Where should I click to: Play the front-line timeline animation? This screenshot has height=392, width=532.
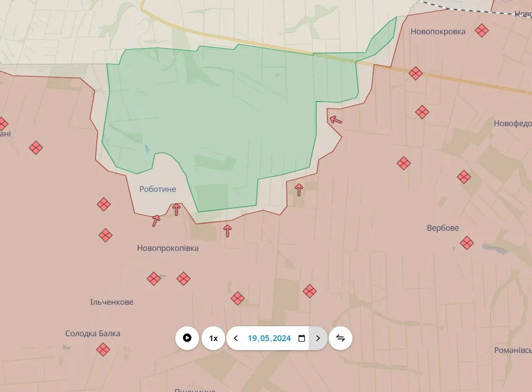click(x=187, y=338)
